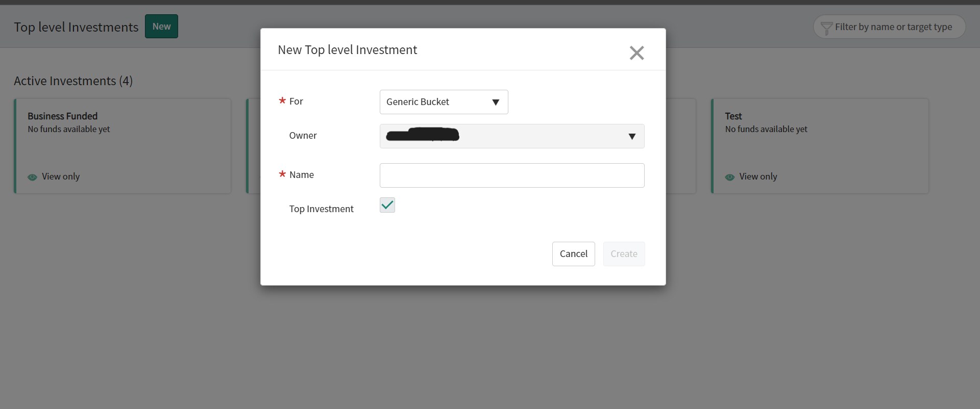The height and width of the screenshot is (409, 980).
Task: Click the Top level Investments page title
Action: pyautogui.click(x=76, y=27)
